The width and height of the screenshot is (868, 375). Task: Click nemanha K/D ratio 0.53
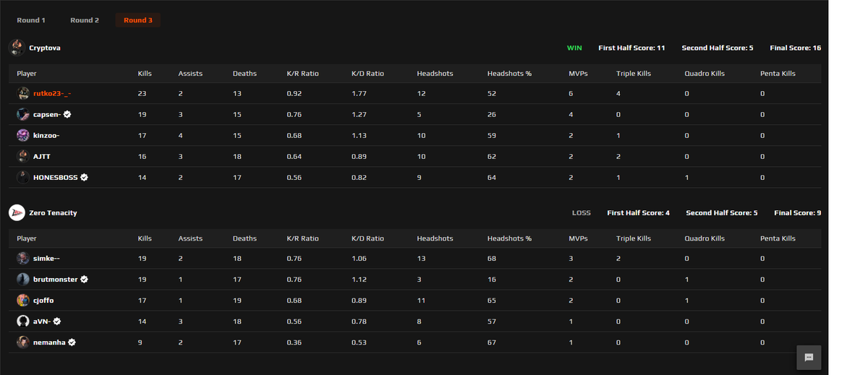coord(359,342)
